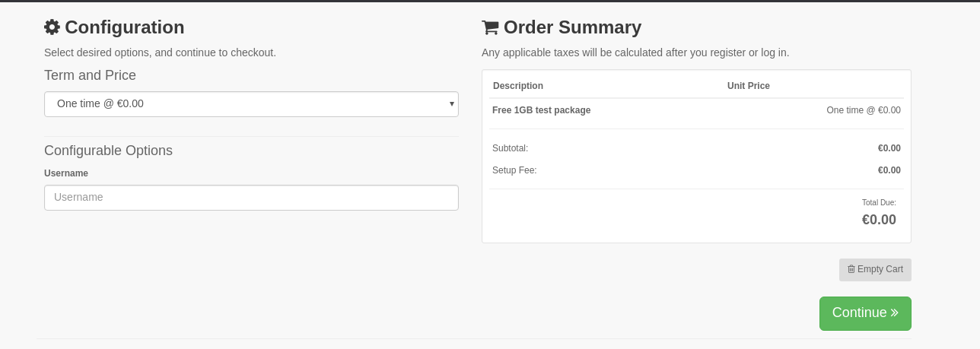This screenshot has height=349, width=980.
Task: Empty the shopping cart
Action: (875, 270)
